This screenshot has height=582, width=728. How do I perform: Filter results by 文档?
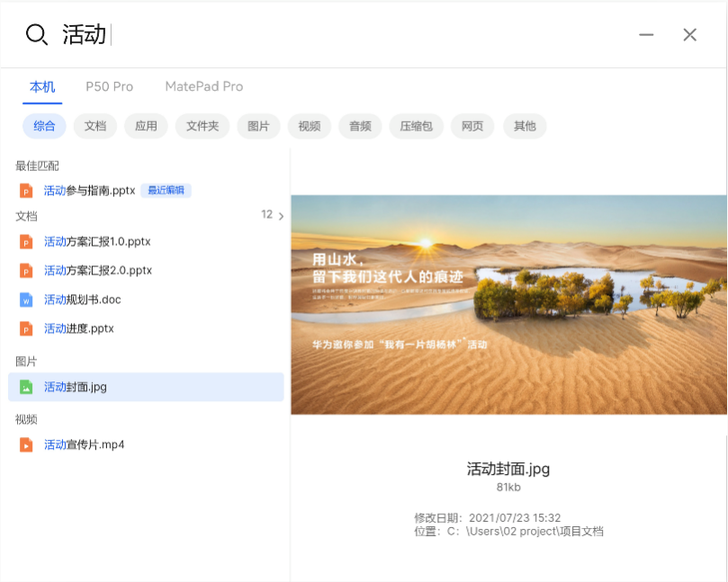coord(95,126)
